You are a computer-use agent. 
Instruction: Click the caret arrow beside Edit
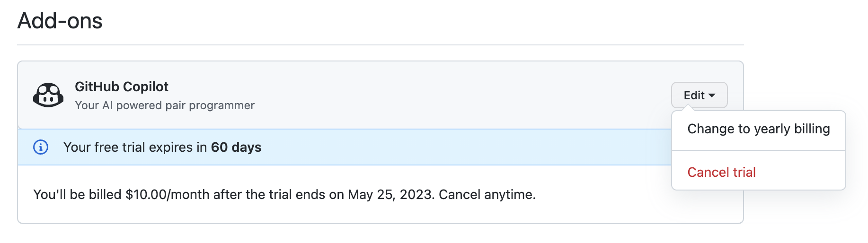712,95
